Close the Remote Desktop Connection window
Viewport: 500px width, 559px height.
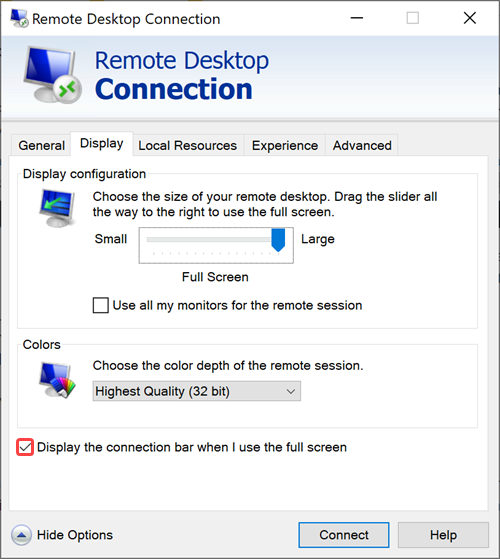point(470,18)
